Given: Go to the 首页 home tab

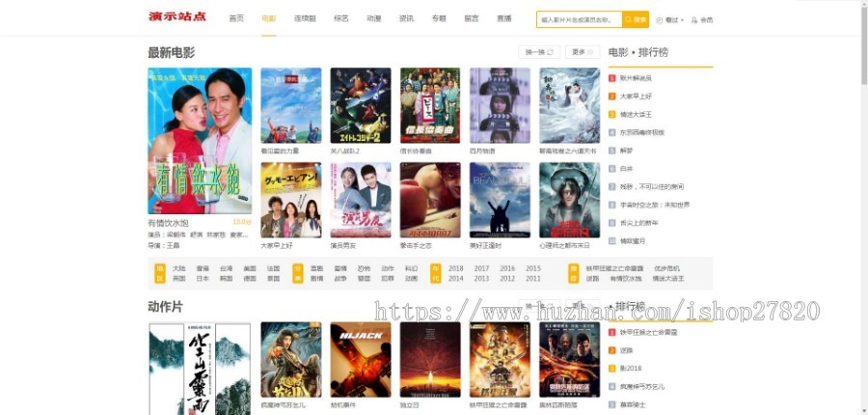Looking at the screenshot, I should (x=236, y=18).
